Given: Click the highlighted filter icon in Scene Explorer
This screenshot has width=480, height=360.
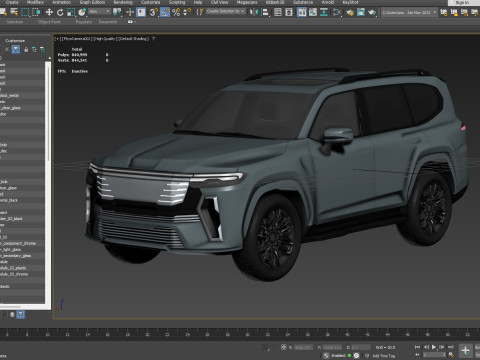Looking at the screenshot, I should tap(16, 49).
